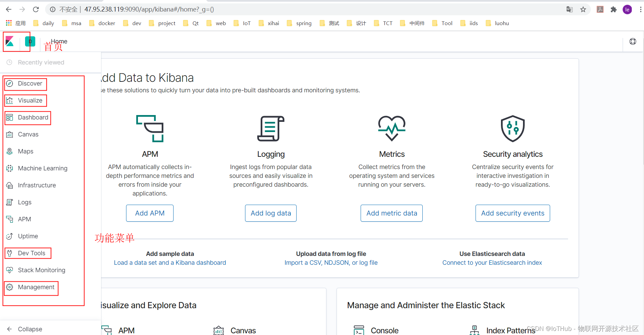Click the Index Patterns link
644x335 pixels.
pyautogui.click(x=510, y=331)
